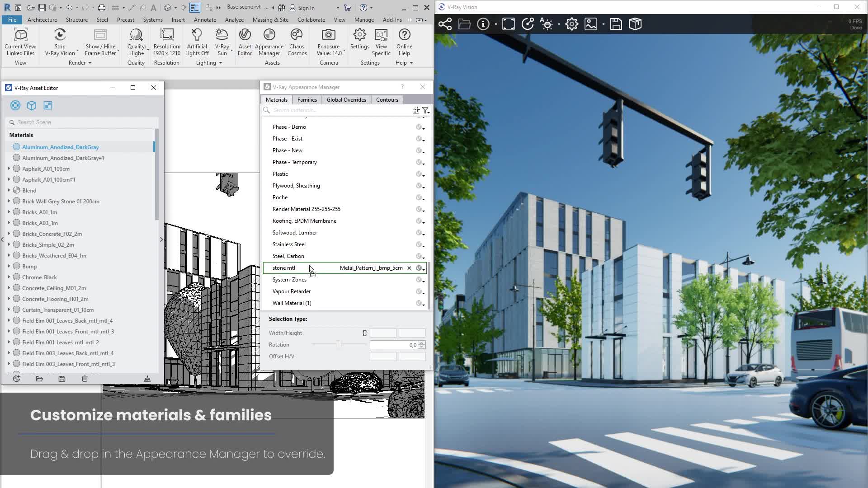868x488 pixels.
Task: Switch to the Contours tab
Action: point(387,100)
